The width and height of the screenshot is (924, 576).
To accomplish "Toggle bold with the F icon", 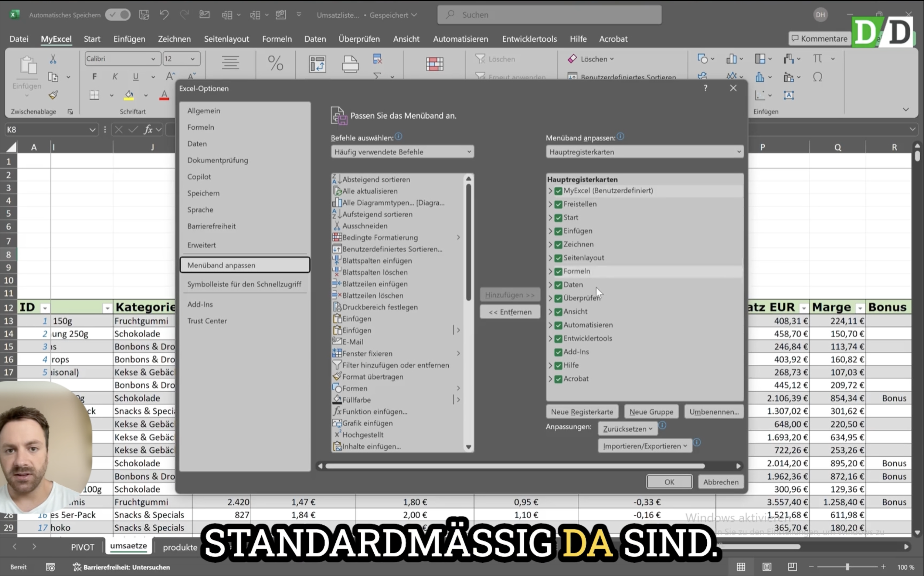I will (x=95, y=76).
